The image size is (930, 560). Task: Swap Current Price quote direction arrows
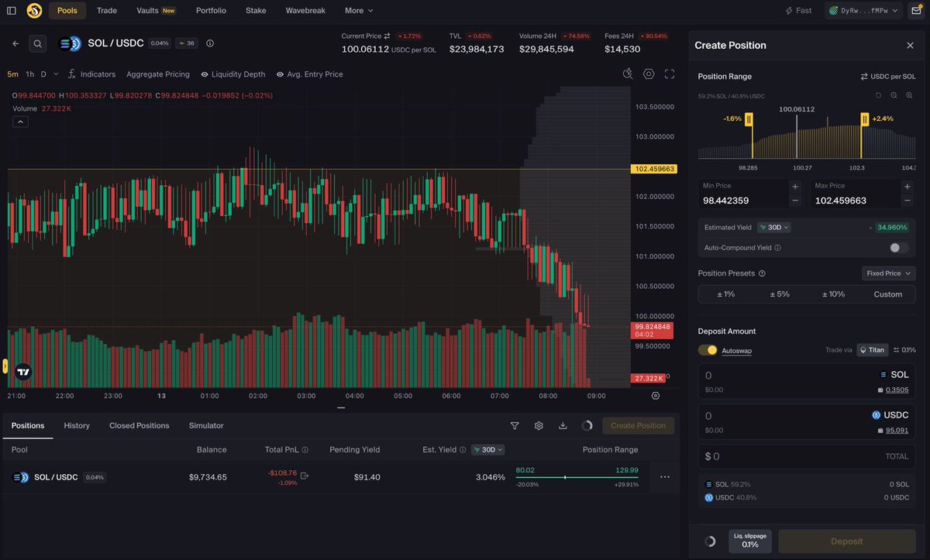[387, 36]
